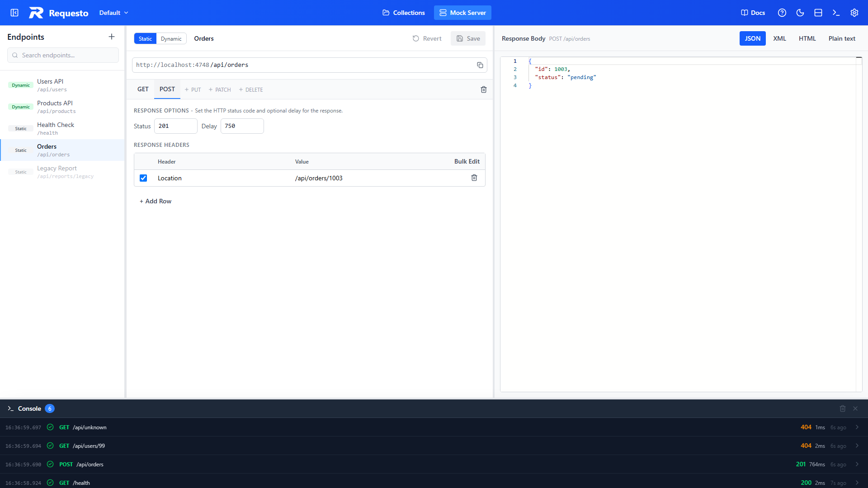Click the POST /api/orders log row
Screen dimensions: 868x488
point(434,465)
